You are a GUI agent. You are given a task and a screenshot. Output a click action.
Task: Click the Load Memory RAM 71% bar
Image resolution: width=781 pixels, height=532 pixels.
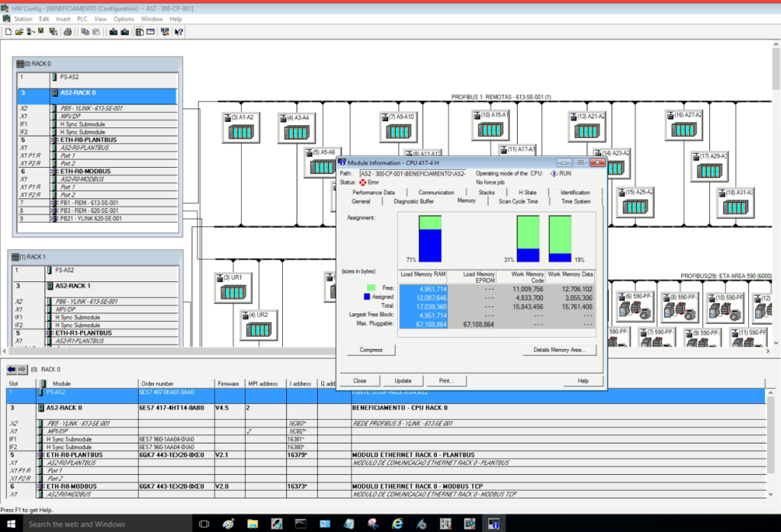[x=430, y=239]
